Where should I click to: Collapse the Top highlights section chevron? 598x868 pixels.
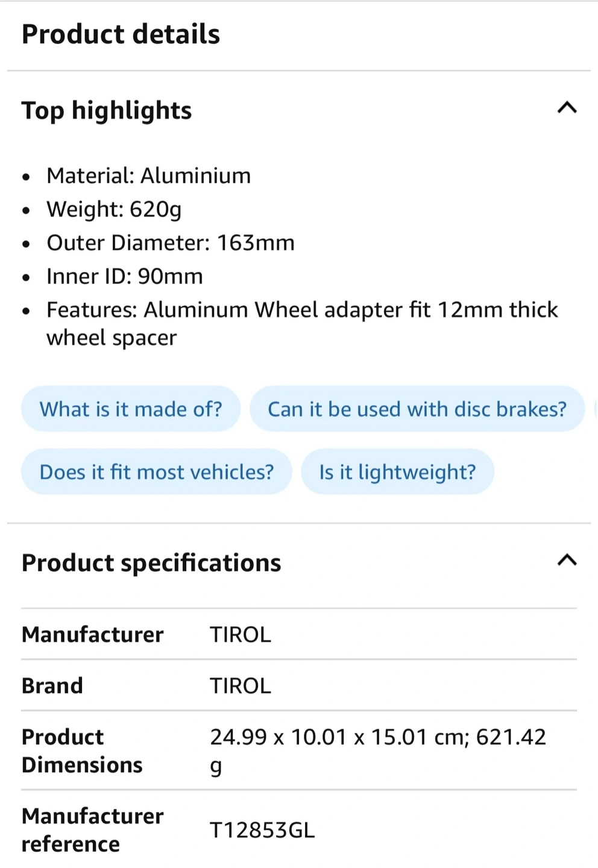pos(567,108)
